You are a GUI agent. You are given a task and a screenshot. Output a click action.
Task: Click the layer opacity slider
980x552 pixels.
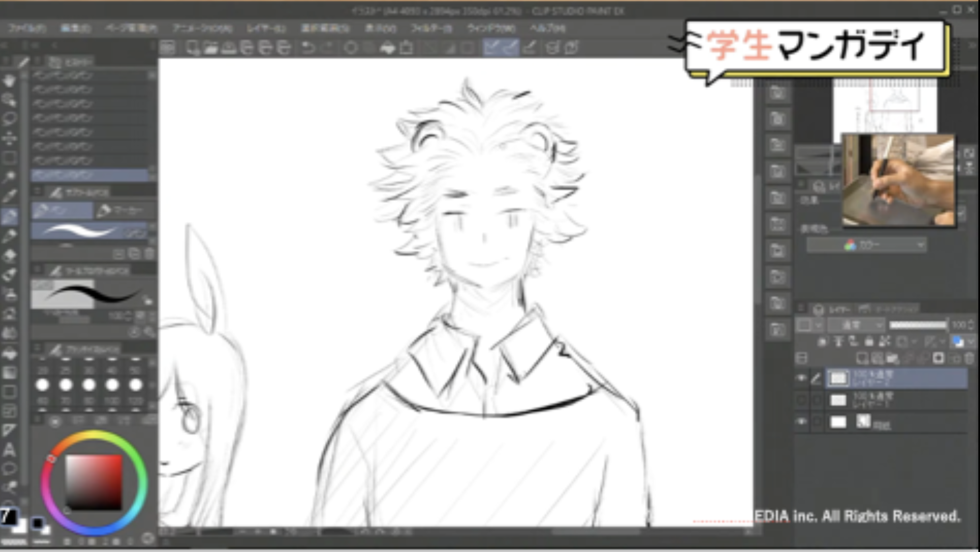918,325
